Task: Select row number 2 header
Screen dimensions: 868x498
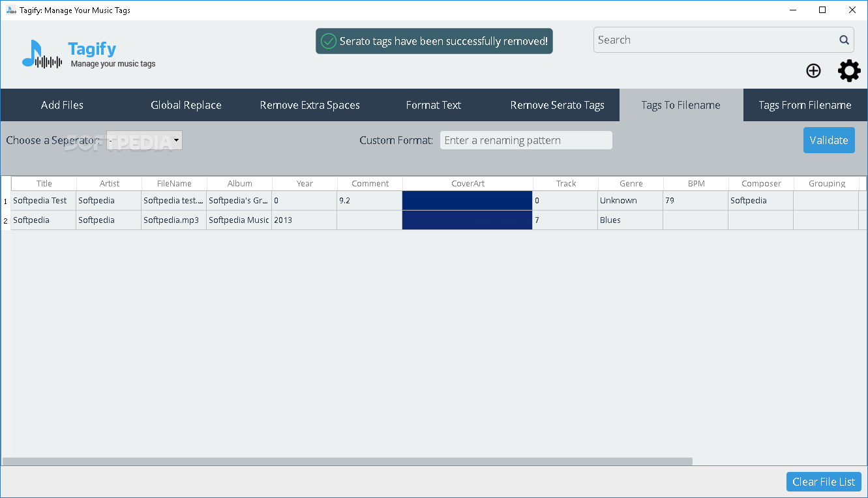Action: (x=6, y=220)
